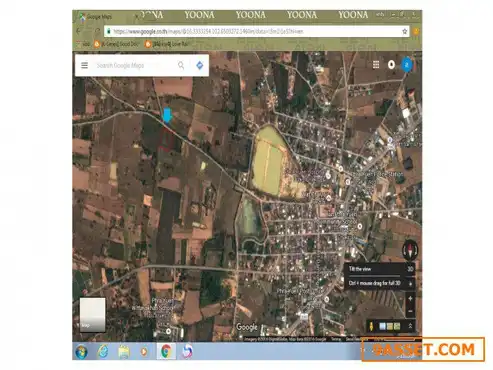
Task: Click the browser back arrow
Action: pos(78,31)
